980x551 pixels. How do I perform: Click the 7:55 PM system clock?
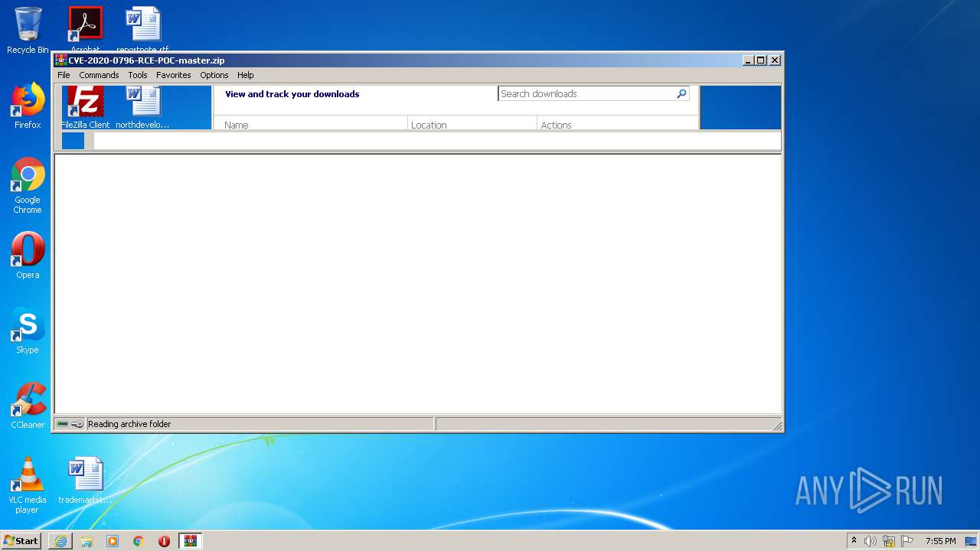pyautogui.click(x=940, y=541)
